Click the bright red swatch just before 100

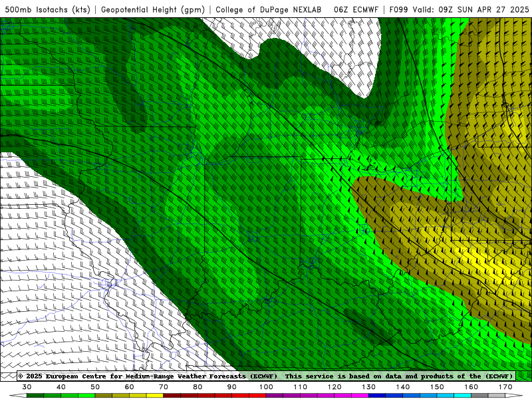(257, 395)
